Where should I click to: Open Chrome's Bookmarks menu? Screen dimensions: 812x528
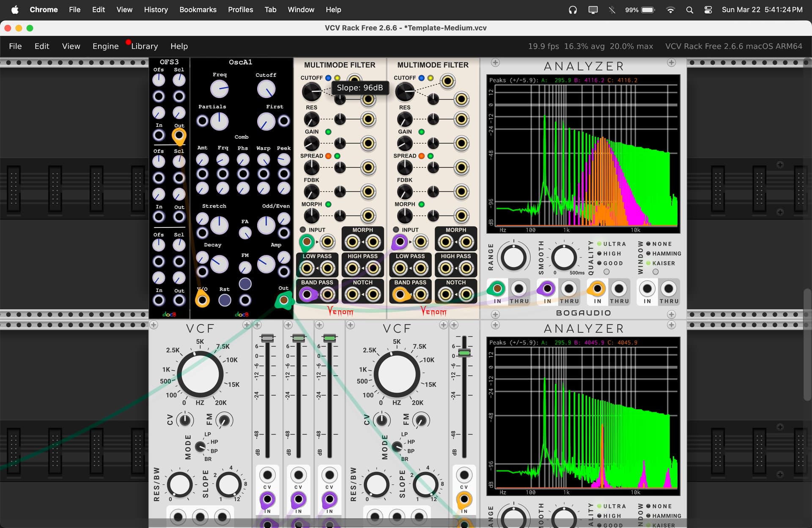[x=198, y=10]
